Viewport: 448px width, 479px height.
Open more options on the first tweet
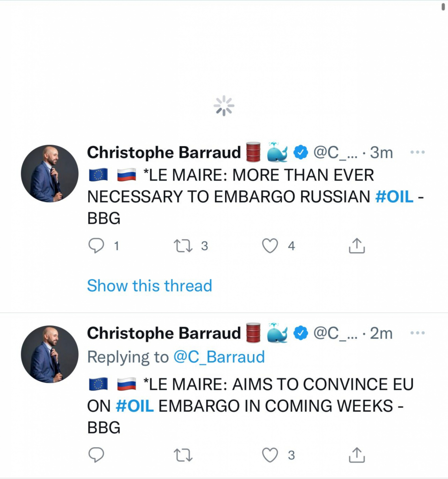click(x=417, y=152)
